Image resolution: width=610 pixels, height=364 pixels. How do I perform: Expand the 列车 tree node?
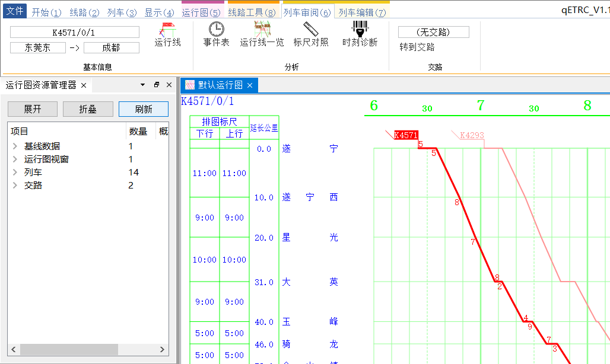click(x=15, y=172)
